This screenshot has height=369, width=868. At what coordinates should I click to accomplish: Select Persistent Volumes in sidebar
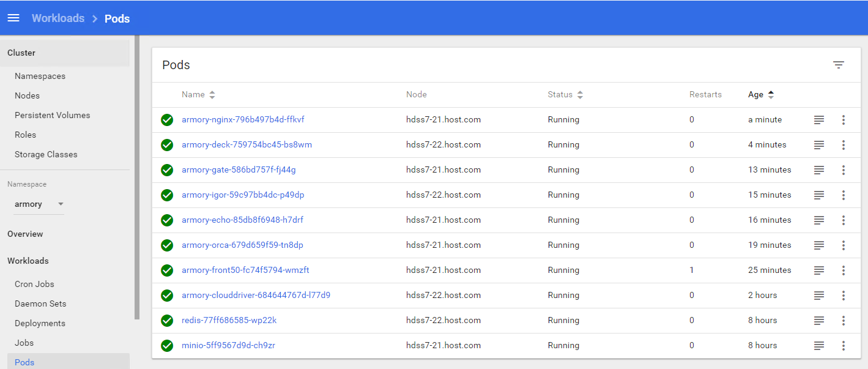pos(52,115)
